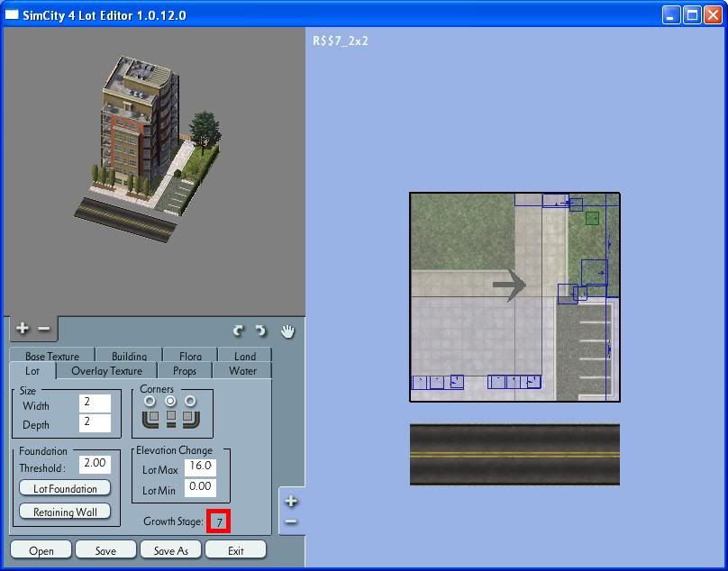Zoom out the 3D preview with minus icon
728x571 pixels.
pyautogui.click(x=43, y=328)
